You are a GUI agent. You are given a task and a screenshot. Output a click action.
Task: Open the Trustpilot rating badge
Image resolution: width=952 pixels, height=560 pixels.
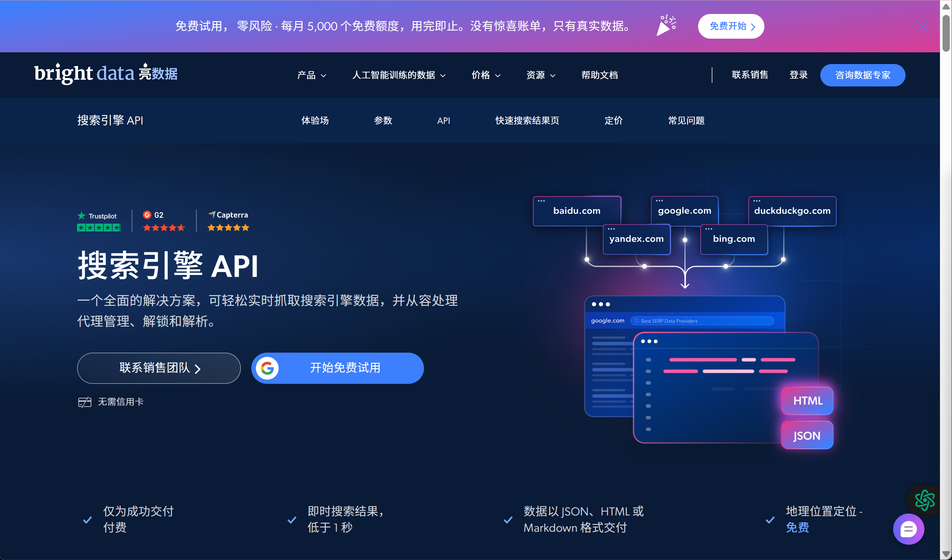99,221
